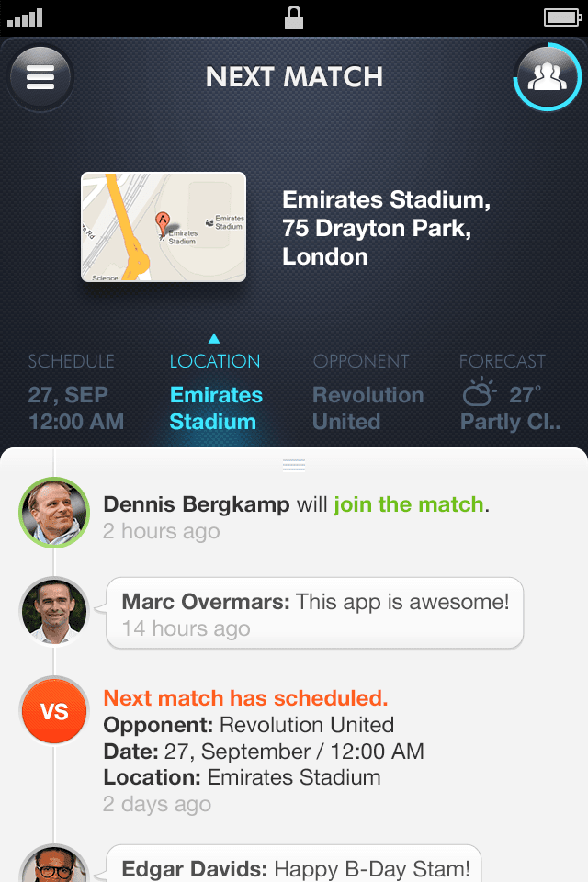Open Edgar Davids' birthday message bubble

[296, 865]
